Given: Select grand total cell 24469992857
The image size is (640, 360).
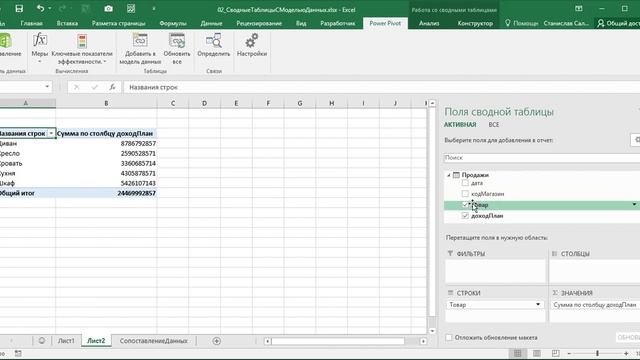Looking at the screenshot, I should (106, 193).
